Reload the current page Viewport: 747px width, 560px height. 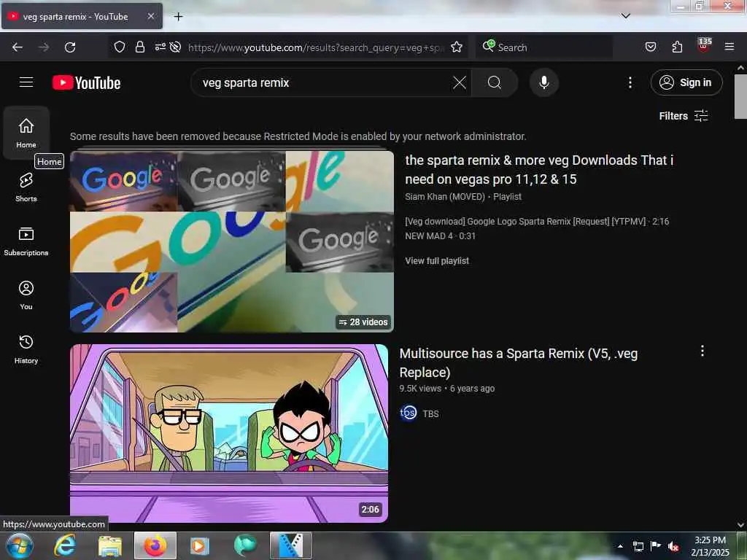click(x=70, y=47)
